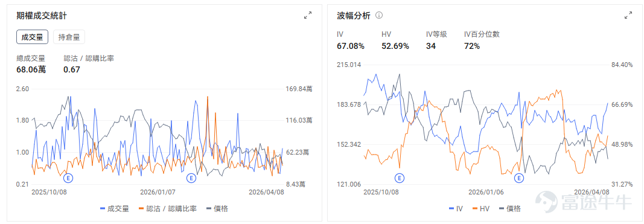The width and height of the screenshot is (644, 224).
Task: Click the 215.014 price axis label
Action: (x=349, y=65)
